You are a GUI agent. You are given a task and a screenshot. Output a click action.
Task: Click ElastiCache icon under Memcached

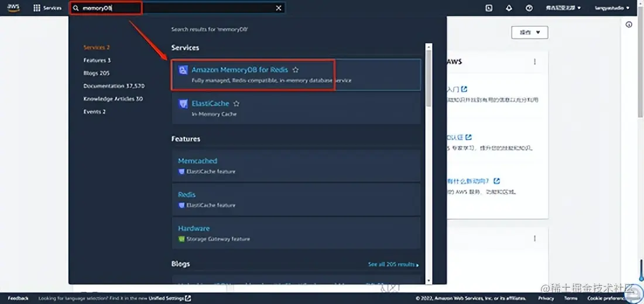(x=181, y=171)
